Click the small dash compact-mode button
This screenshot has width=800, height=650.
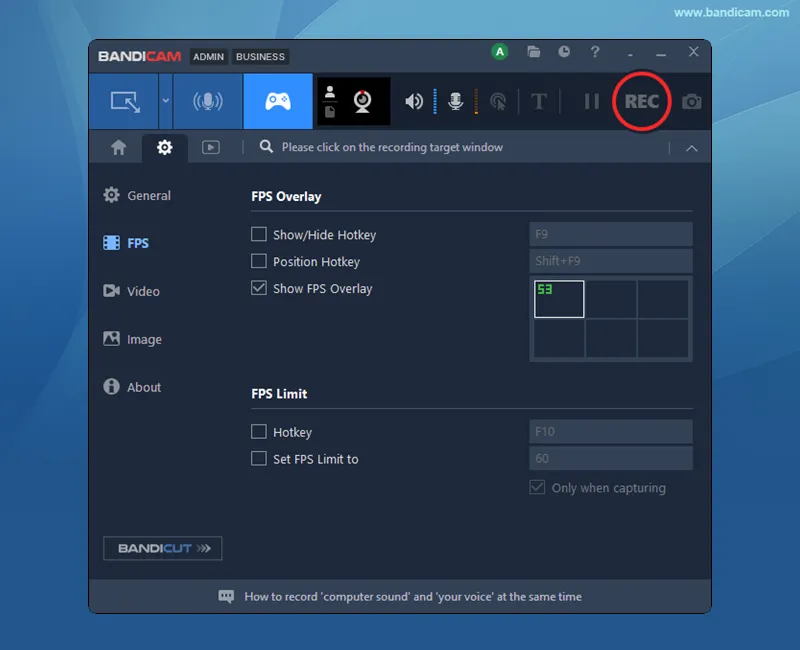[631, 54]
